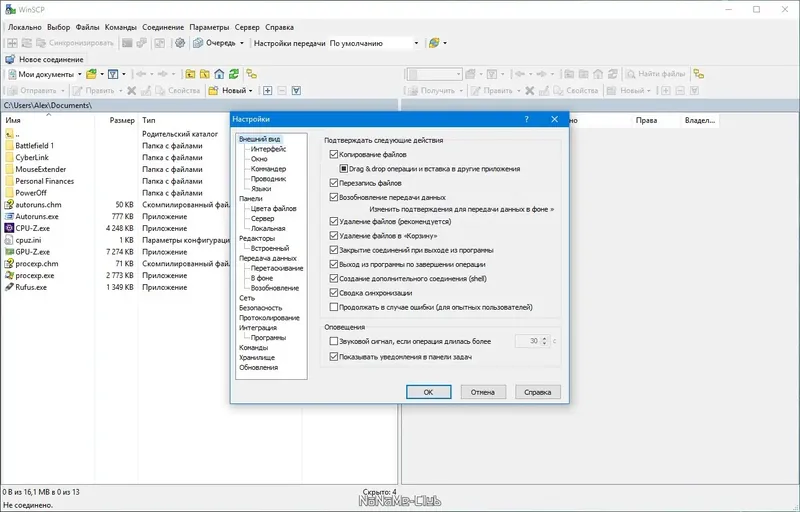Open the Queue (Очередь) toolbar button
Image resolution: width=800 pixels, height=512 pixels.
coord(214,43)
